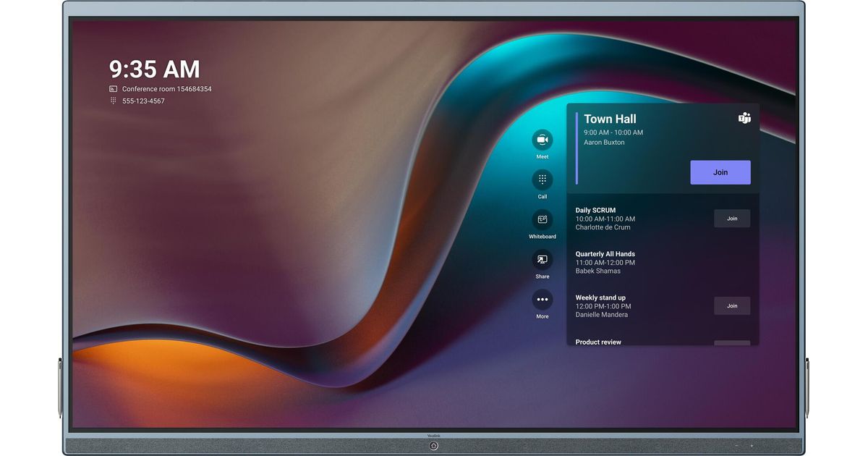
Task: Click the cast icon beside Conference room
Action: pyautogui.click(x=113, y=89)
